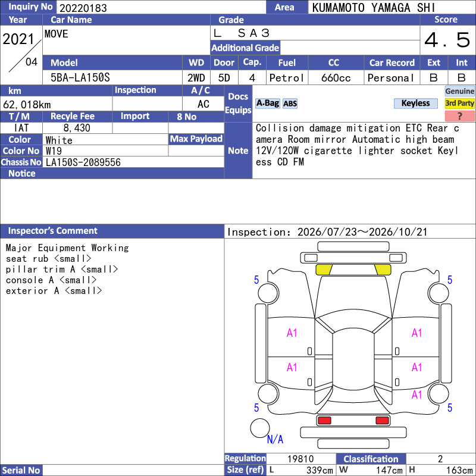
Task: Click the area KUMAMOTO YAMAGA SHI
Action: 374,8
